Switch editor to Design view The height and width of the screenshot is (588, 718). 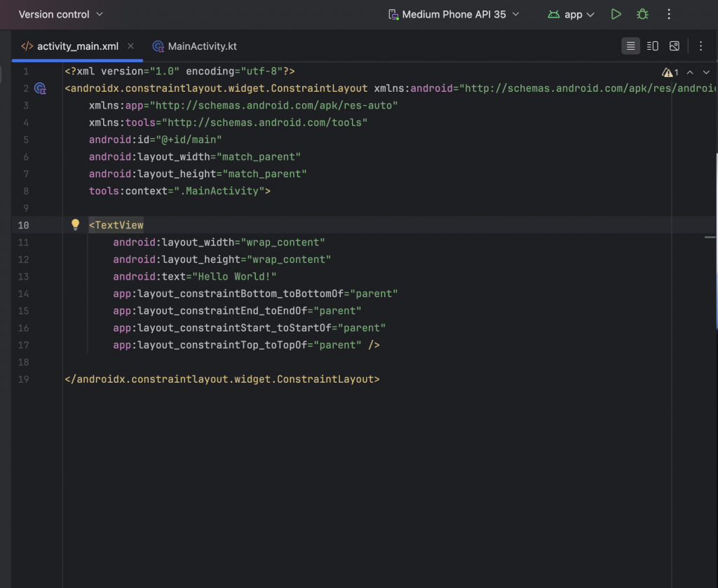(674, 46)
